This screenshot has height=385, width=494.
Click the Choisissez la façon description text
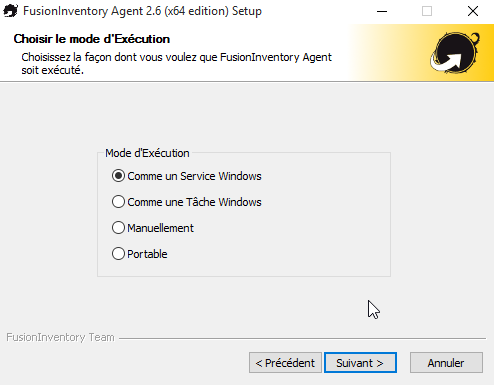177,63
